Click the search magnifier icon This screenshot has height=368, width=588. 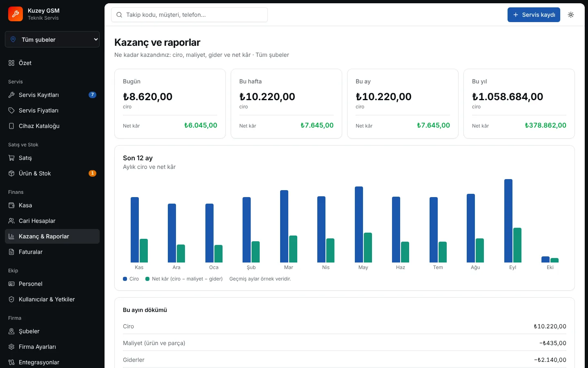coord(119,15)
